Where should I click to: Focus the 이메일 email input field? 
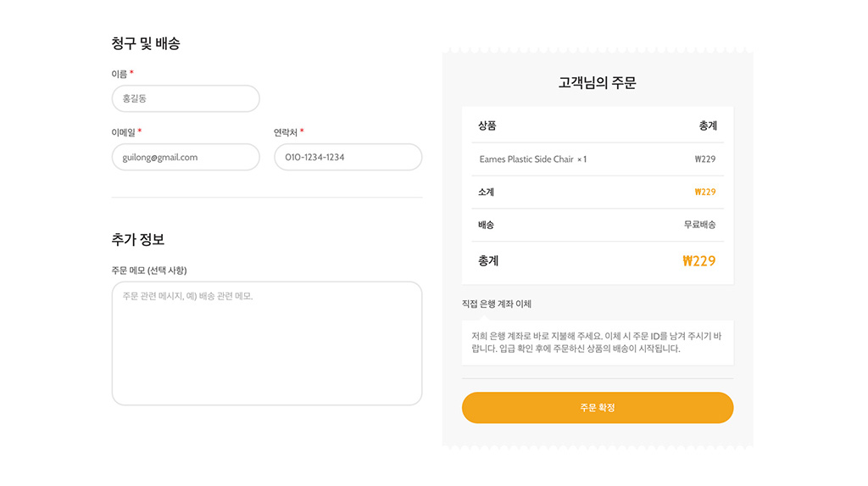tap(185, 157)
